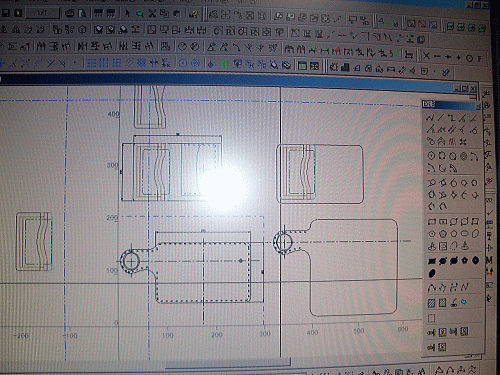Click the X symbol in snap toolbar

pos(426,56)
